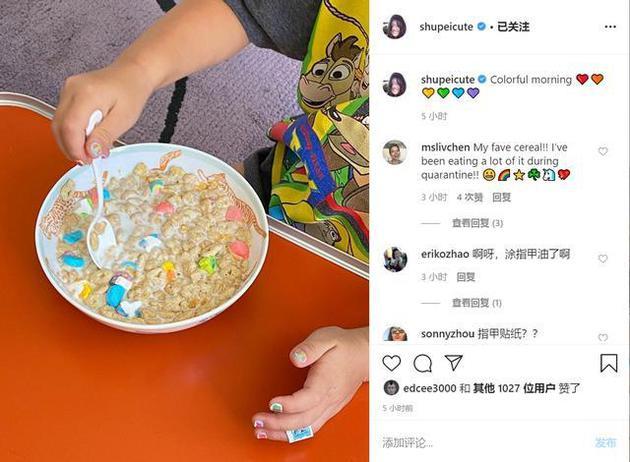The width and height of the screenshot is (630, 462).
Task: View the other 1027 users who liked
Action: 514,388
